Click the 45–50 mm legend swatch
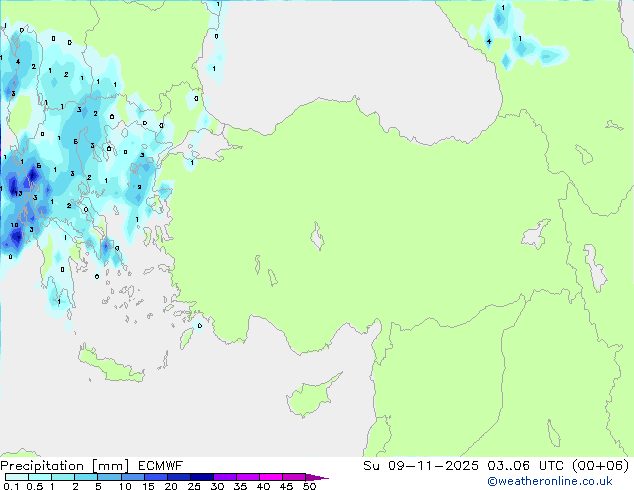The image size is (634, 490). pos(294,477)
